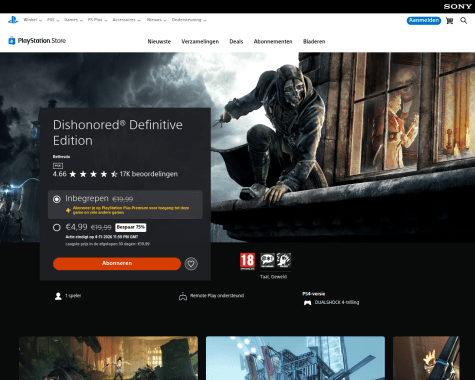Open the shopping cart icon
The height and width of the screenshot is (380, 475).
(x=449, y=21)
